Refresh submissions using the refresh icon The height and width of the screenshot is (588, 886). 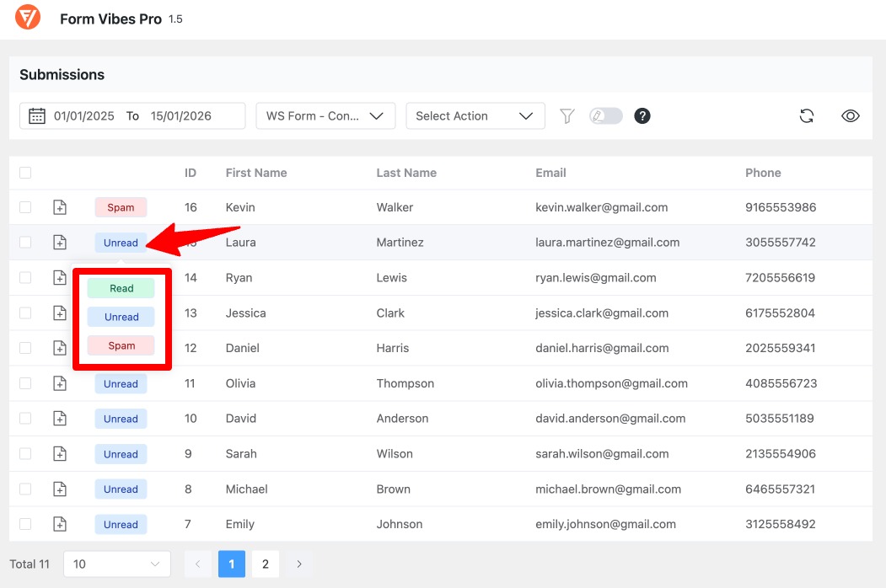807,115
